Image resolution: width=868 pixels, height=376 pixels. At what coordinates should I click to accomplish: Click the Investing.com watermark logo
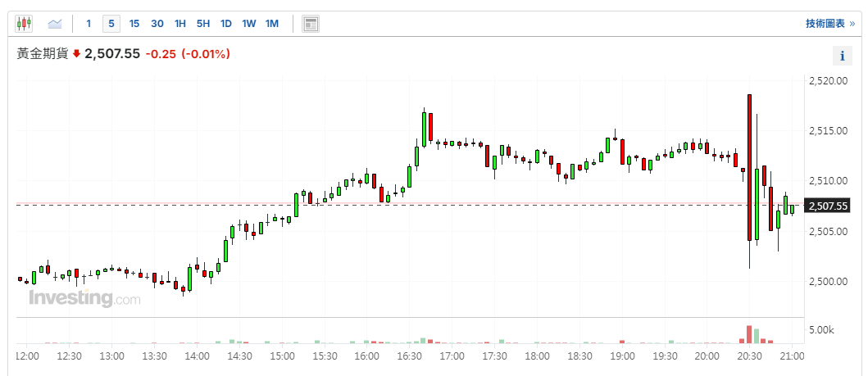pyautogui.click(x=84, y=299)
